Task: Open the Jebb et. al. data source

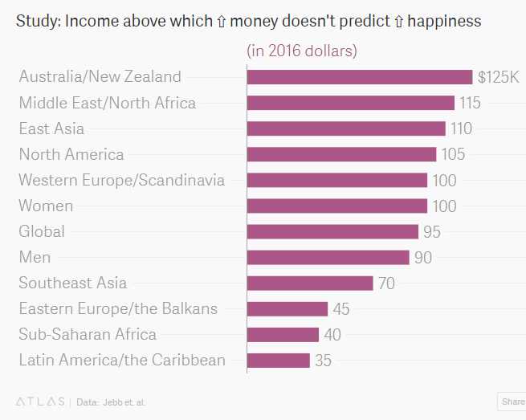Action: click(123, 402)
